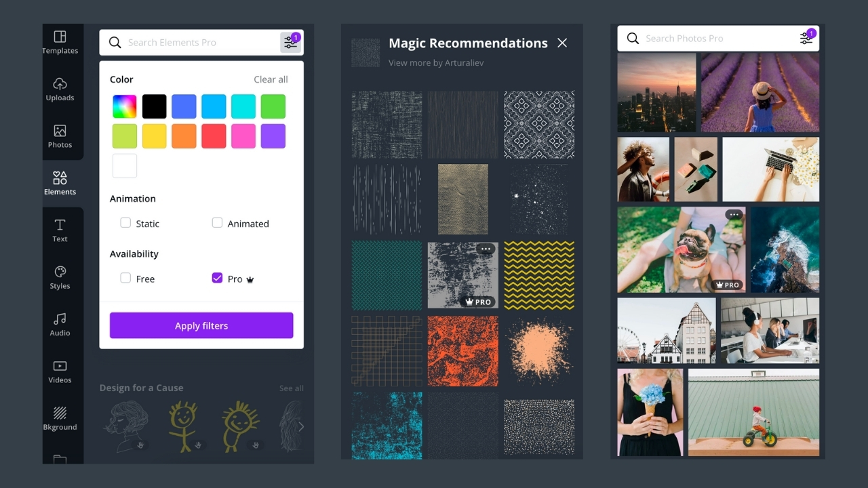The height and width of the screenshot is (488, 868).
Task: Open the Uploads sidebar panel
Action: 60,89
